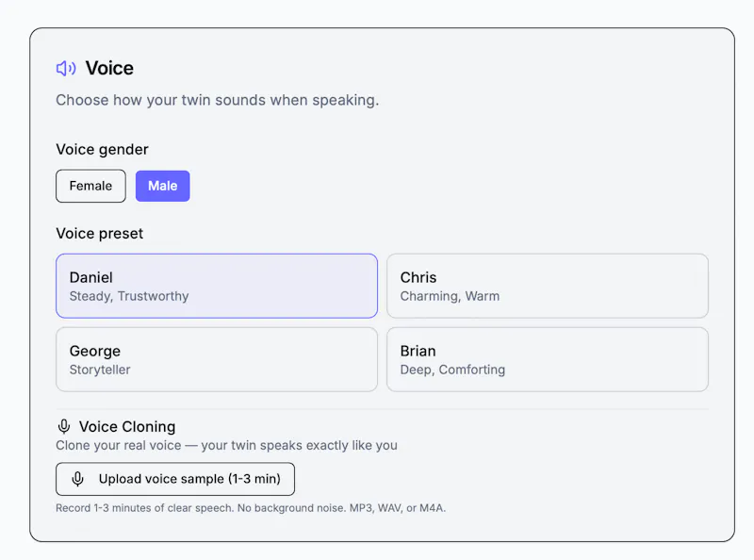This screenshot has width=754, height=560.
Task: Click the 'Clone your real voice' description
Action: coord(226,446)
